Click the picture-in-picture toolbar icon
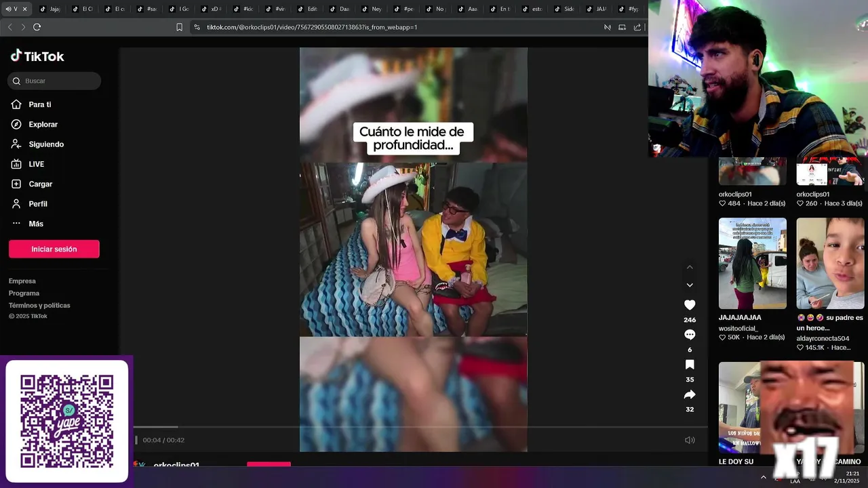 622,27
